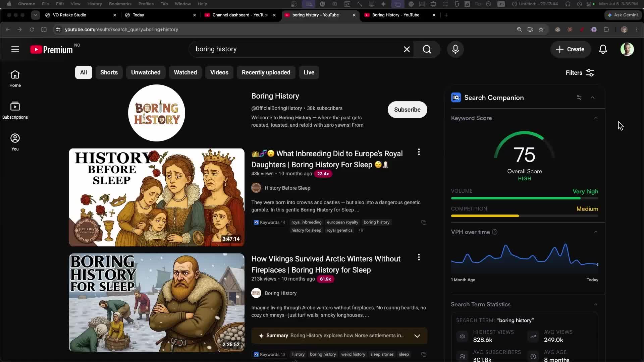Open History Before Sleep channel name
The height and width of the screenshot is (362, 644).
click(x=287, y=188)
